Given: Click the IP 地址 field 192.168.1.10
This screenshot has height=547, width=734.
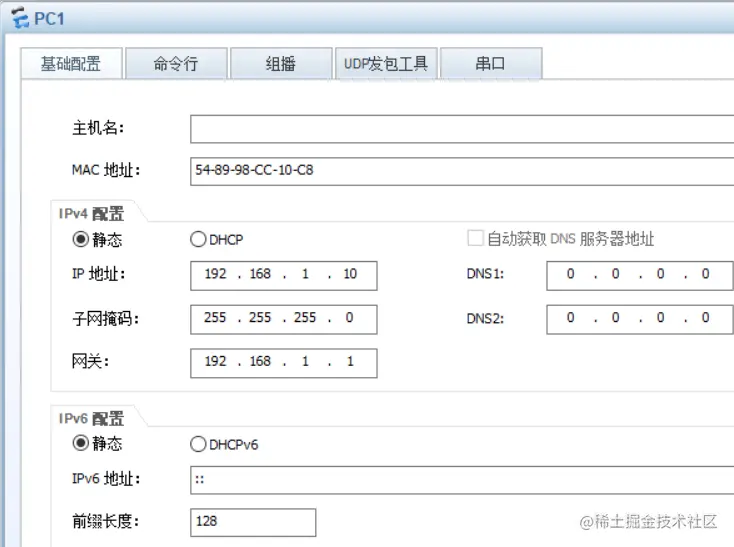Looking at the screenshot, I should (x=284, y=276).
